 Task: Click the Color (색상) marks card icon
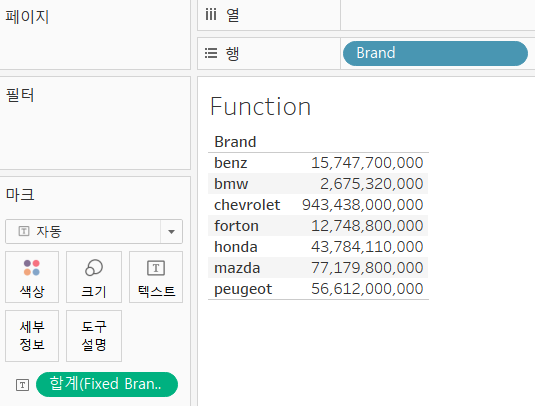(x=32, y=268)
